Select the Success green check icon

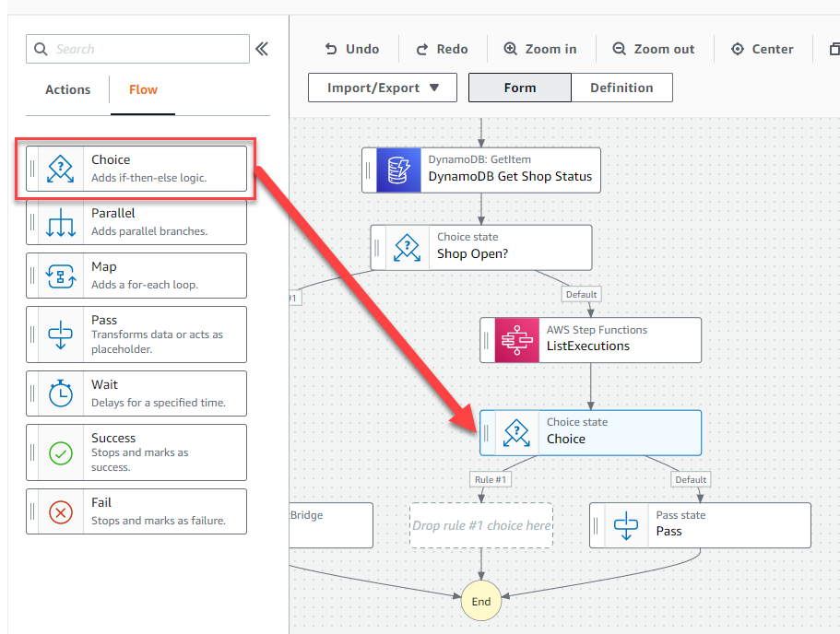click(x=61, y=453)
